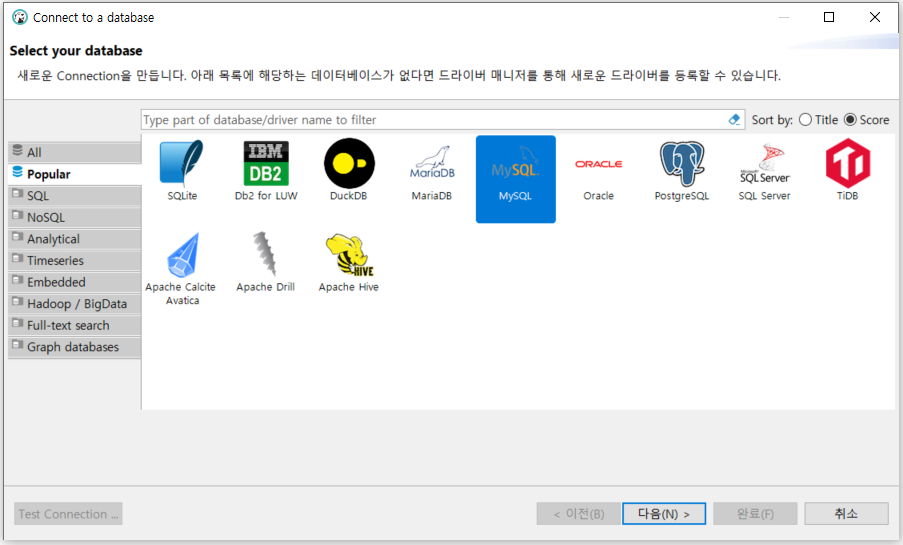Close the Connect to a database dialog

[875, 17]
